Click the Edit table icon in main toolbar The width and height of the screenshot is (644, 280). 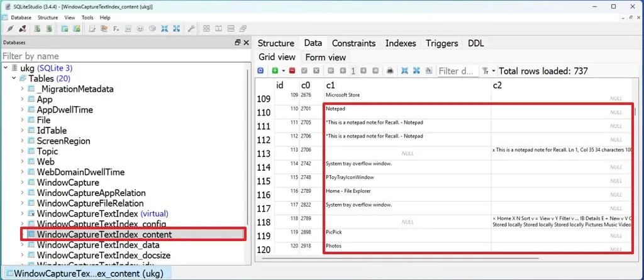(x=76, y=29)
